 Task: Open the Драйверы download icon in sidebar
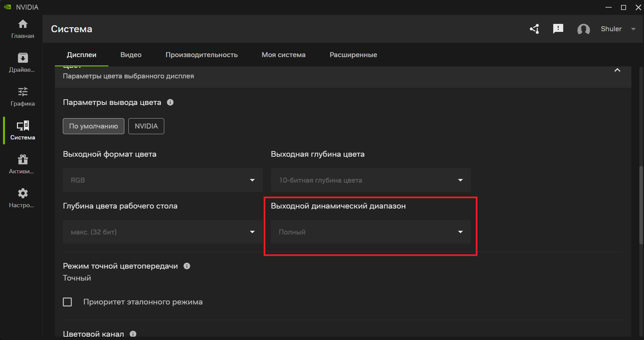click(x=23, y=58)
